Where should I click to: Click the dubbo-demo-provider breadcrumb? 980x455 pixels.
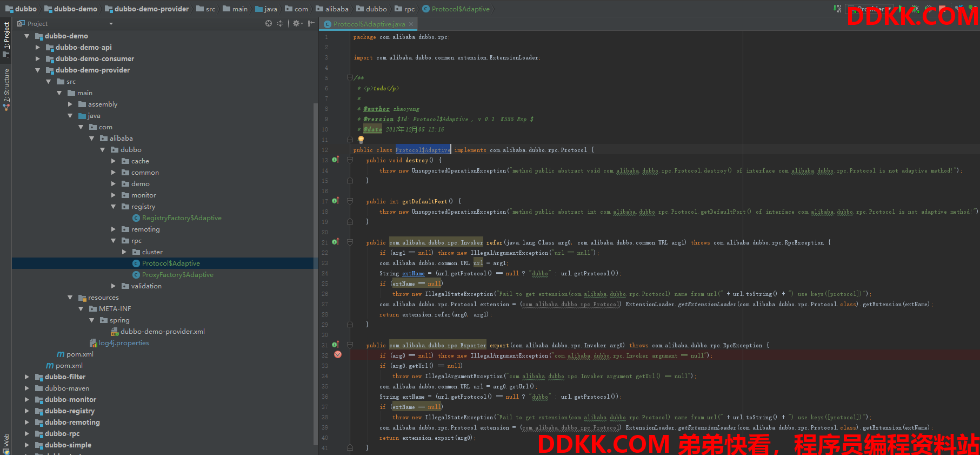click(147, 9)
